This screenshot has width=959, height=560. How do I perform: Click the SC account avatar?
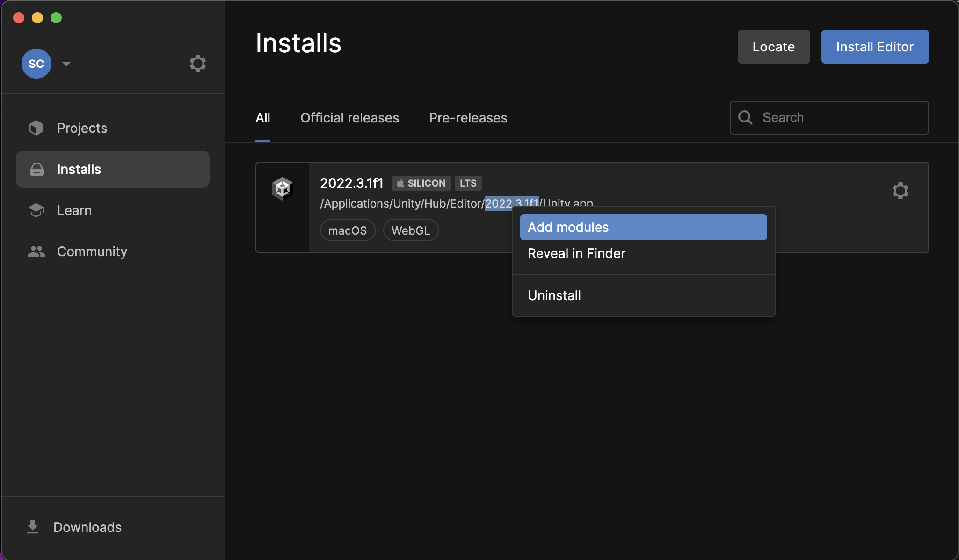(36, 64)
